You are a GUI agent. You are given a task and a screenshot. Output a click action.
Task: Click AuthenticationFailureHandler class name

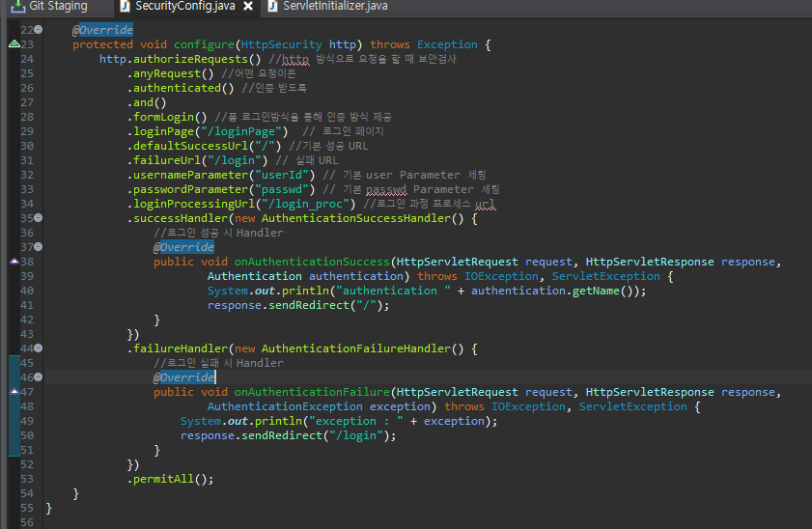tap(355, 349)
